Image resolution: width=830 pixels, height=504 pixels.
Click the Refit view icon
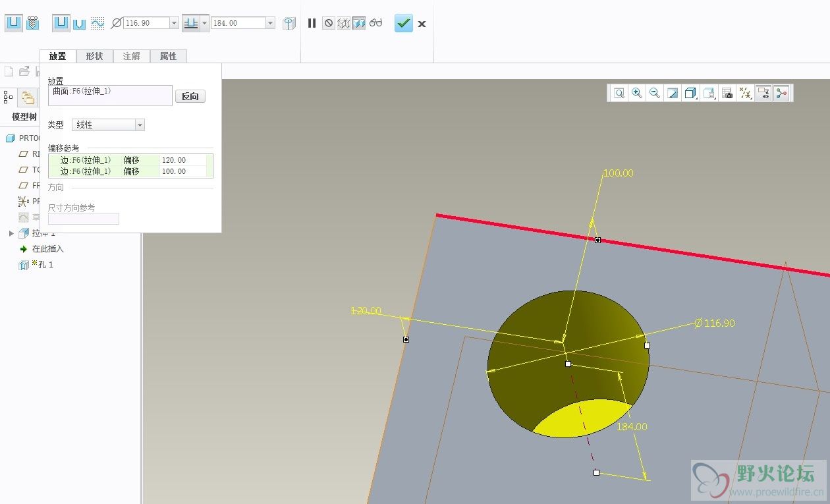point(619,94)
